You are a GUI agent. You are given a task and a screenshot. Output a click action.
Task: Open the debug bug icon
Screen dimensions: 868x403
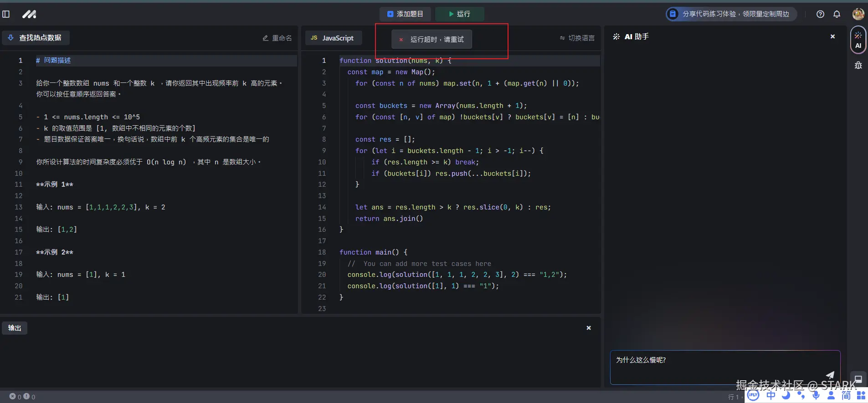(x=858, y=66)
